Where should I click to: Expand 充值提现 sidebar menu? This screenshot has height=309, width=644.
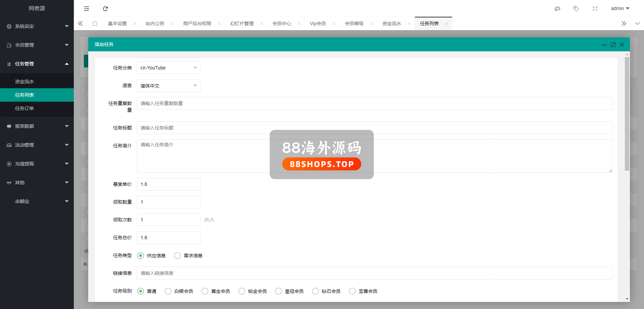37,164
